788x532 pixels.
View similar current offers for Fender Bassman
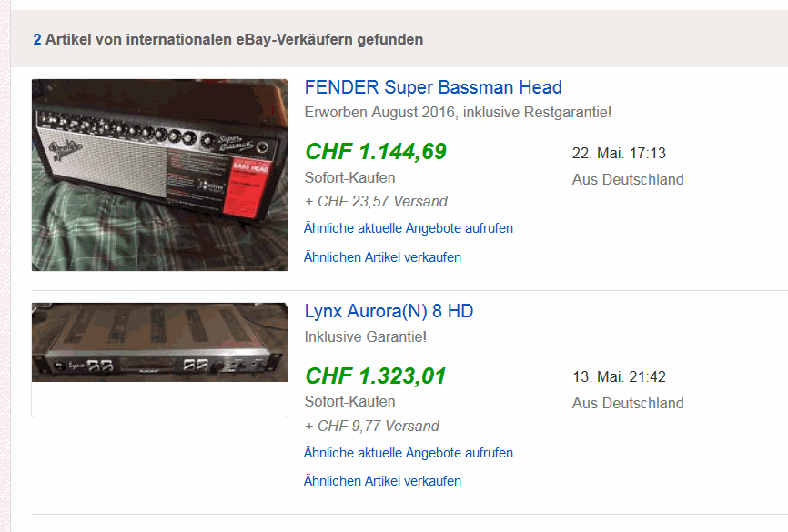(x=409, y=228)
